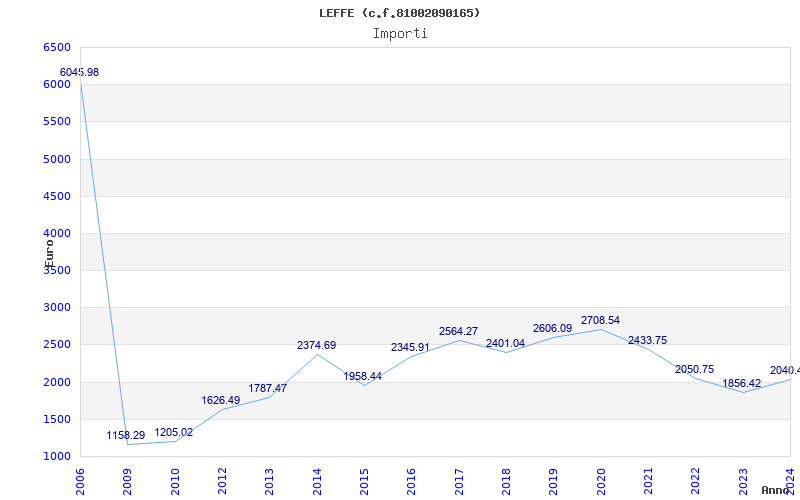Click data label 2050.75

694,369
